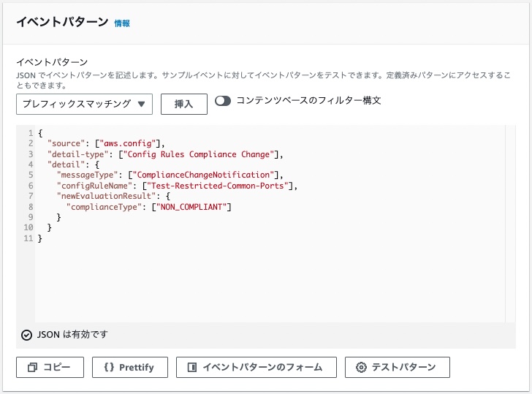Click the checkmark icon beside JSON は有効です
The image size is (532, 394).
(x=26, y=335)
